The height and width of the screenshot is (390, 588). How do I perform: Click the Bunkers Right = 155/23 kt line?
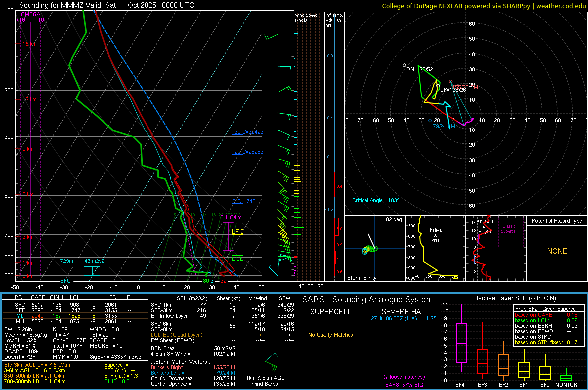coord(193,367)
